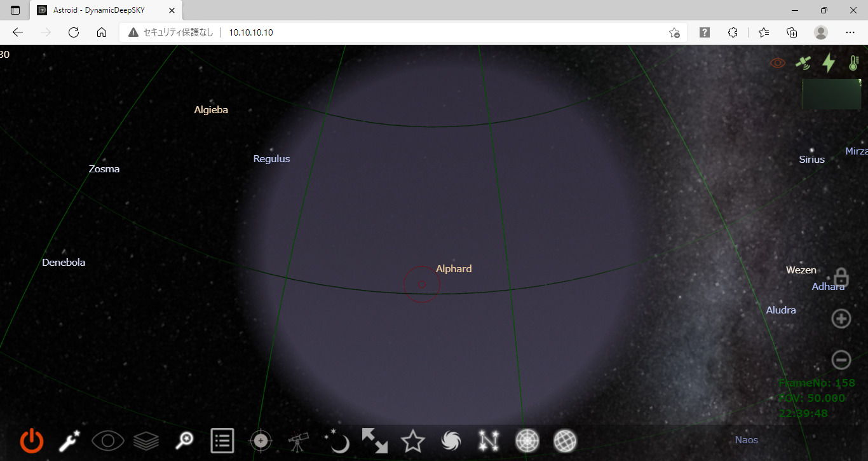868x461 pixels.
Task: Select the star label Zosma
Action: click(104, 169)
